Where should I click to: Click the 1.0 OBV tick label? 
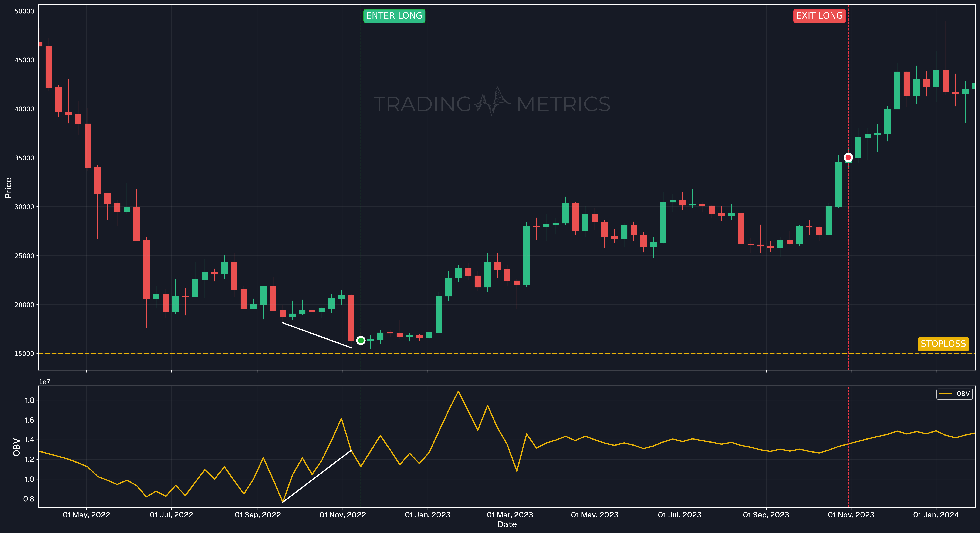[29, 479]
